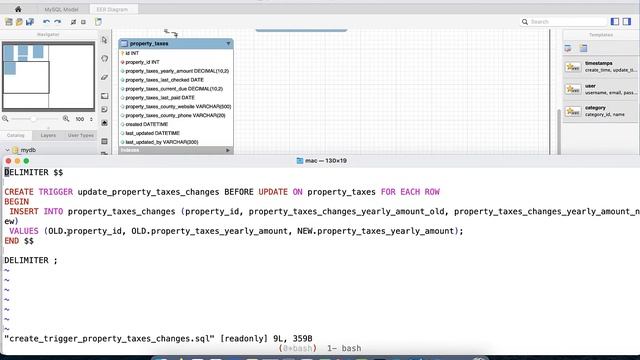Viewport: 640px width, 360px height.
Task: Select property_taxes_yearly_amount DECIMAL column
Action: 176,71
